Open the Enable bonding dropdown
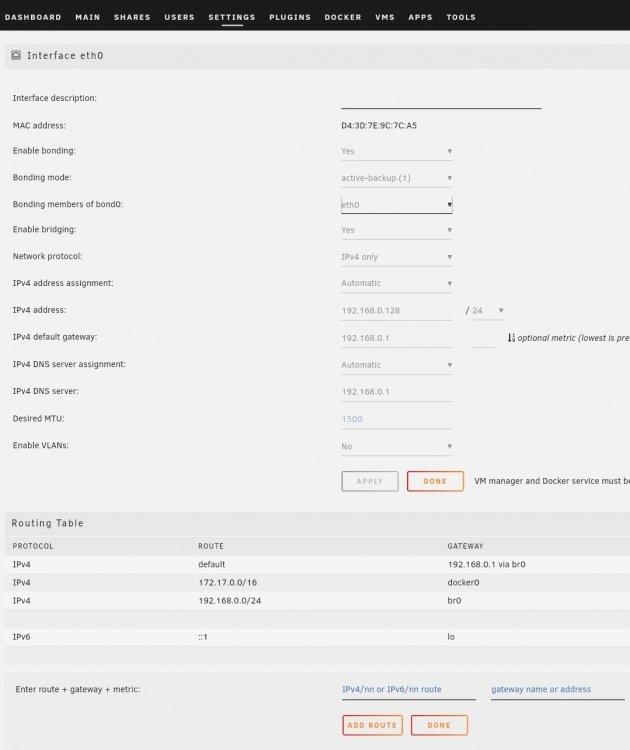This screenshot has width=630, height=750. [397, 151]
